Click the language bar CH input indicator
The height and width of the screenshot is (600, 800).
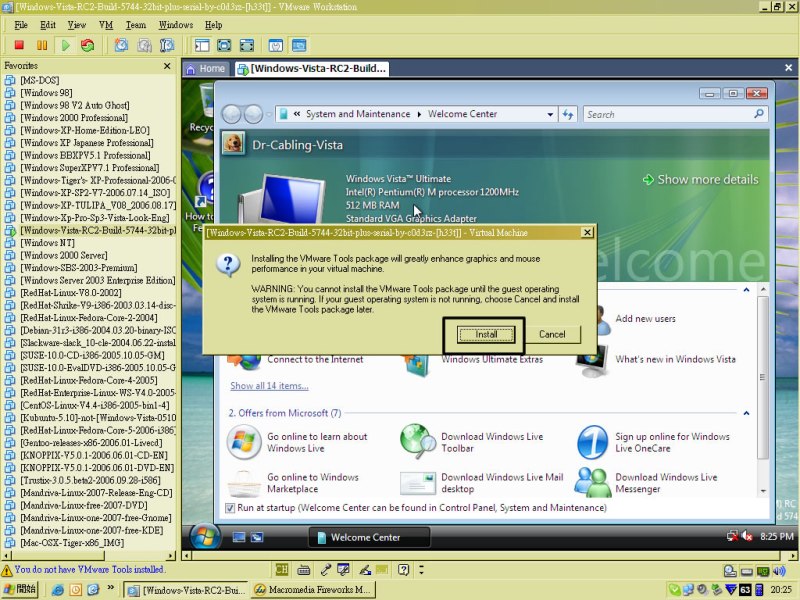click(281, 569)
